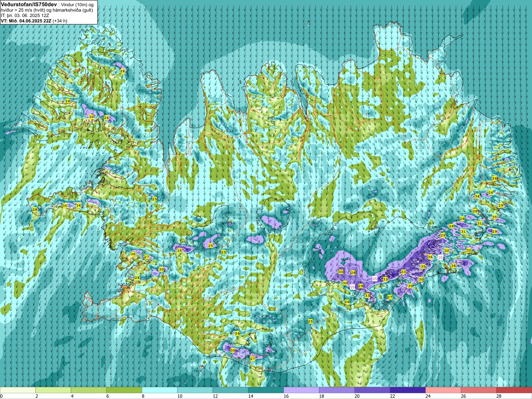Click the legend scale tick label "20"
Image resolution: width=532 pixels, height=399 pixels.
pos(357,396)
